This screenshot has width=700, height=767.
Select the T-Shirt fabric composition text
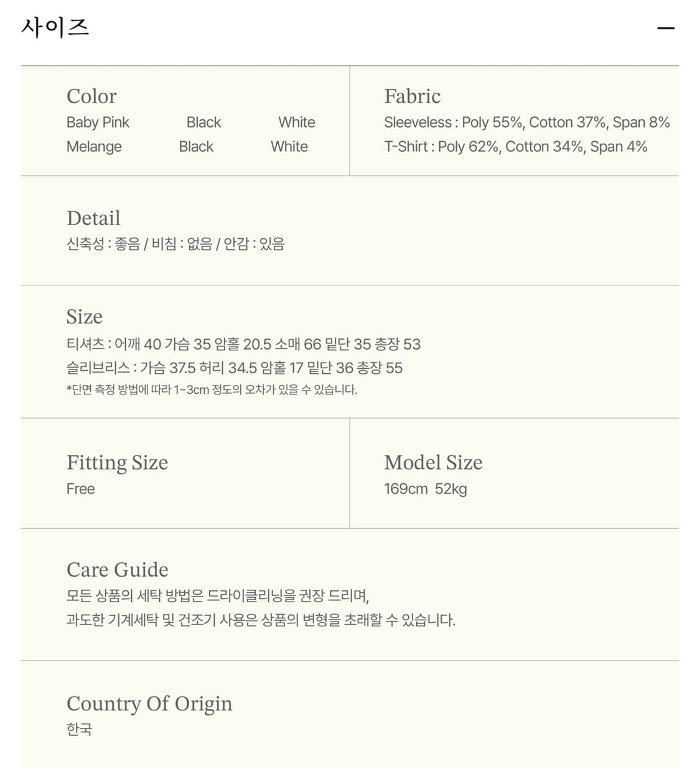click(516, 147)
